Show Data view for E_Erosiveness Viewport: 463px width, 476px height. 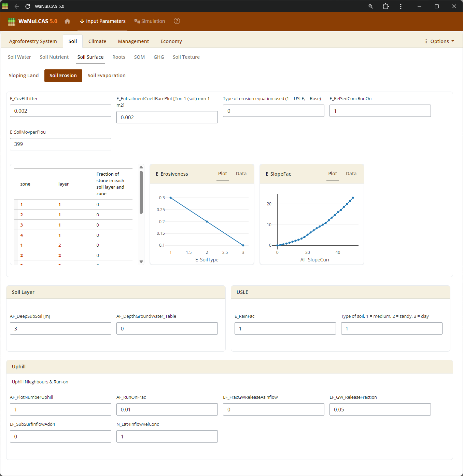click(x=241, y=174)
